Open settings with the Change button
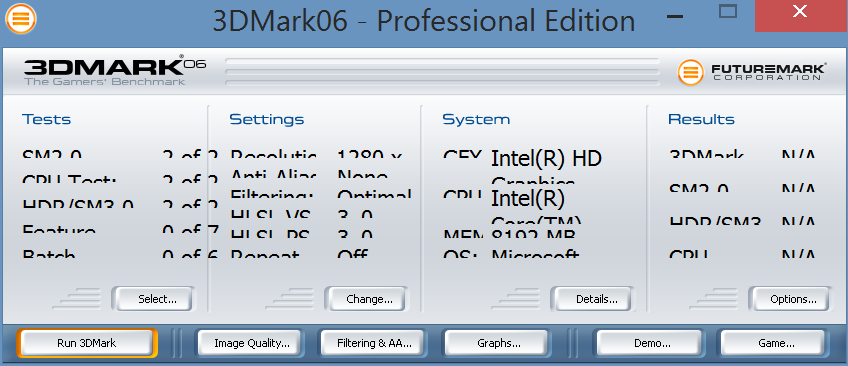848x366 pixels. tap(367, 299)
